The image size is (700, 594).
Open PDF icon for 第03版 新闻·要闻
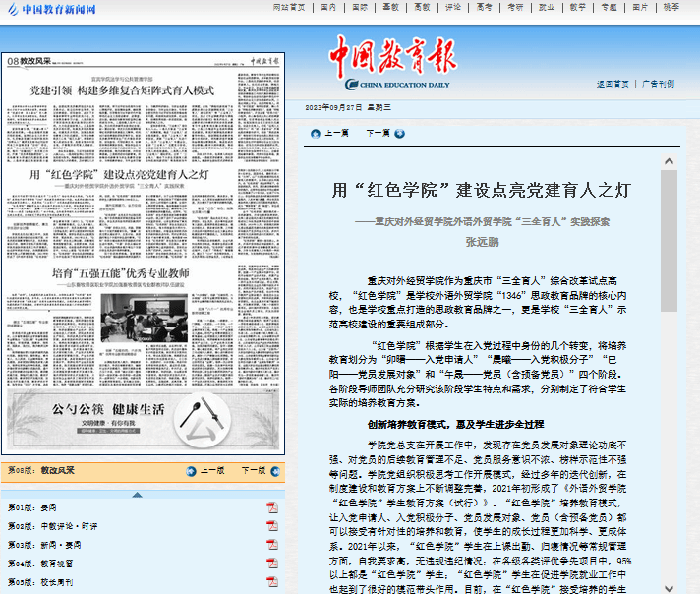272,544
